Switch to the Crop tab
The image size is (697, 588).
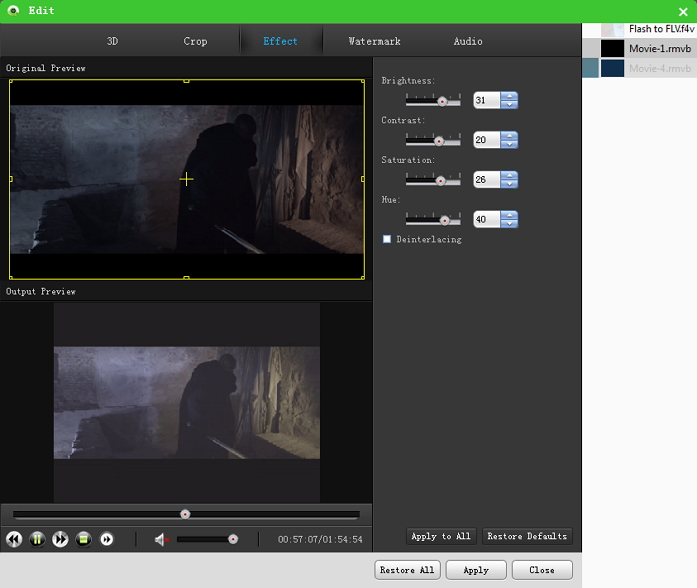pyautogui.click(x=195, y=41)
